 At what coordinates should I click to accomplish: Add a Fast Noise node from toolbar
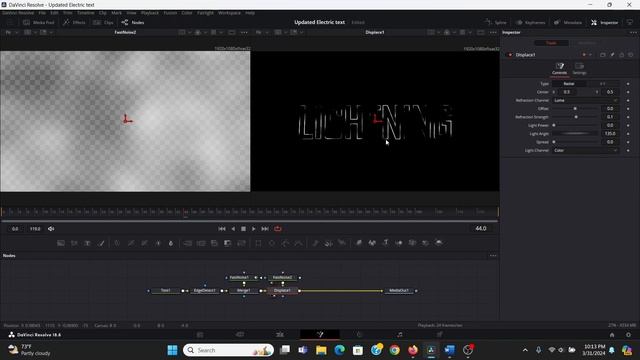point(74,243)
